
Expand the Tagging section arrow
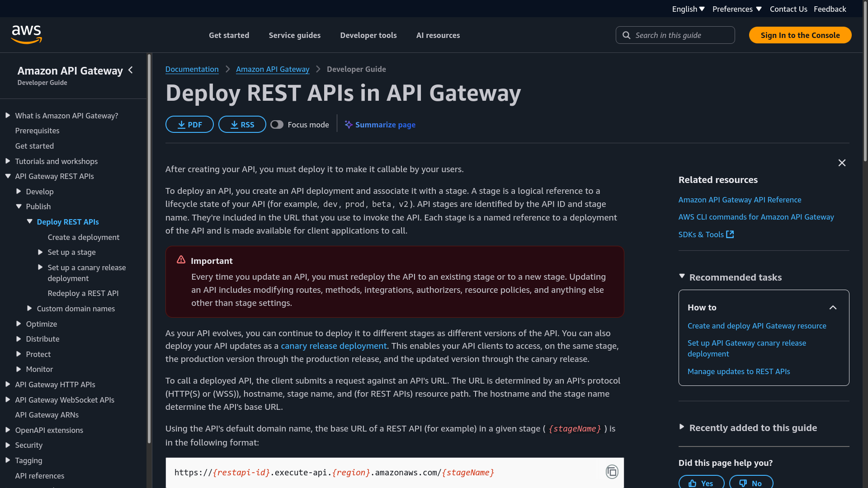tap(8, 460)
